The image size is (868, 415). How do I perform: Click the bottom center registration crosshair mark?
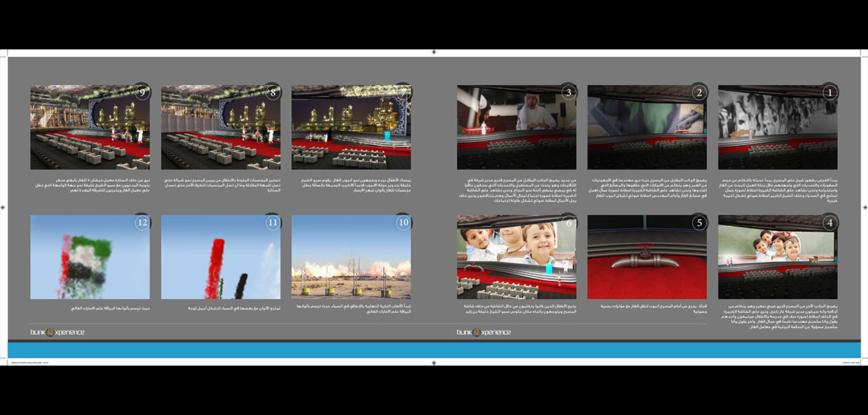(x=434, y=363)
